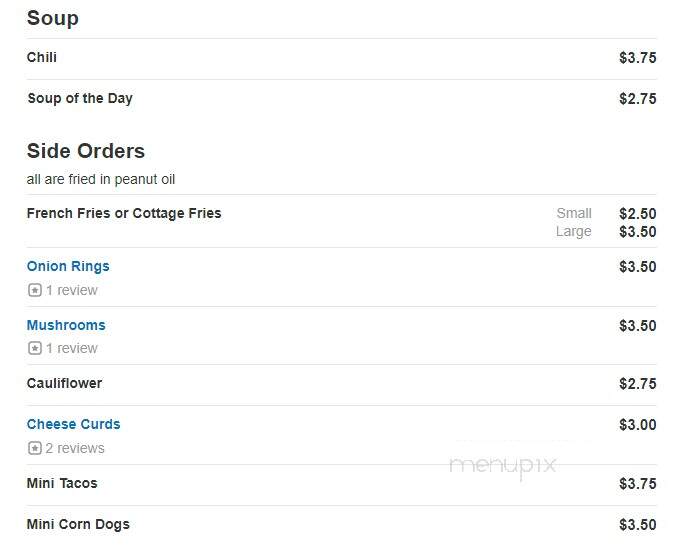Viewport: 682px width, 548px height.
Task: Select French Fries or Cottage Fries item
Action: pos(124,213)
